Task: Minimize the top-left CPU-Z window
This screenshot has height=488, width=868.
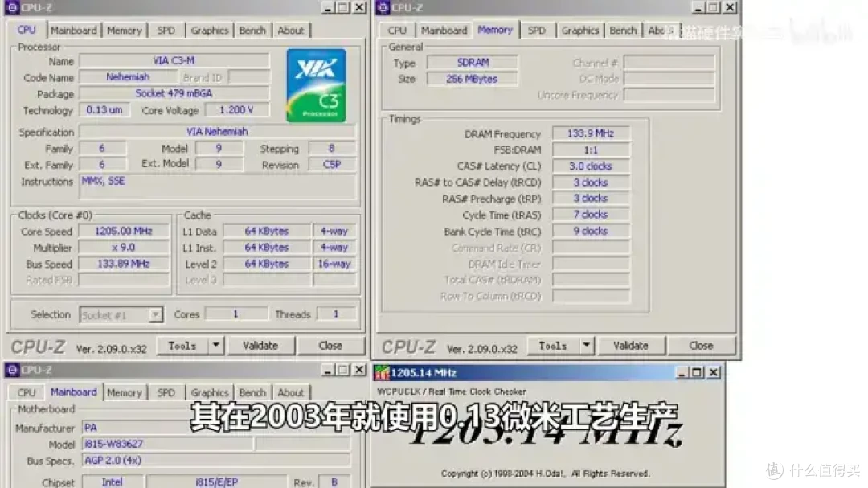Action: pyautogui.click(x=327, y=8)
